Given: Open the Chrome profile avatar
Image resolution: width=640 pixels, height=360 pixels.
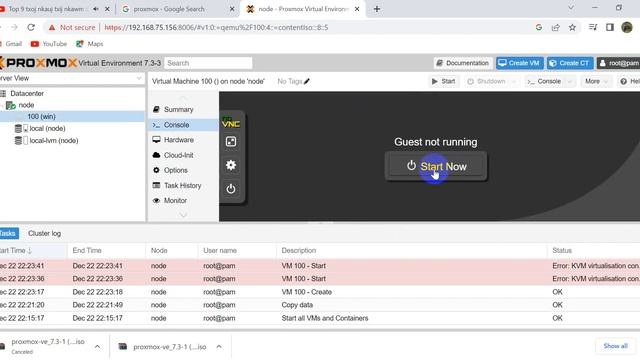Looking at the screenshot, I should [627, 27].
